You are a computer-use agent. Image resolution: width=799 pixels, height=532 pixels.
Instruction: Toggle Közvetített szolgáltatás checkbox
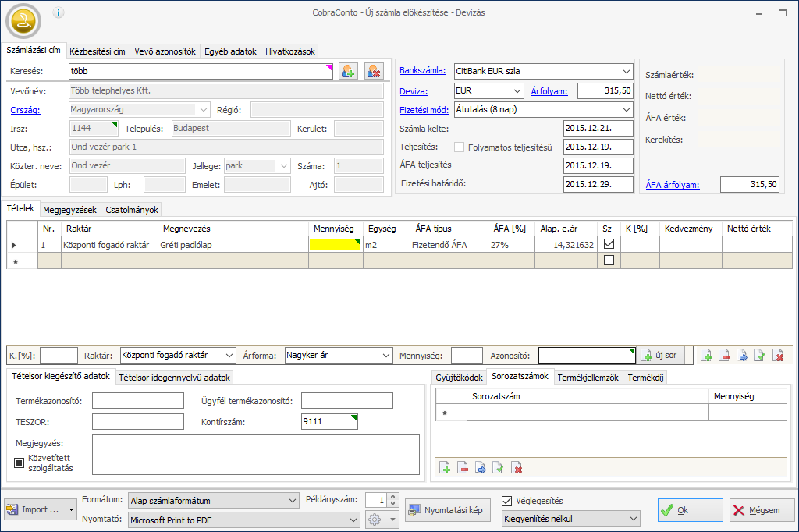[x=20, y=463]
